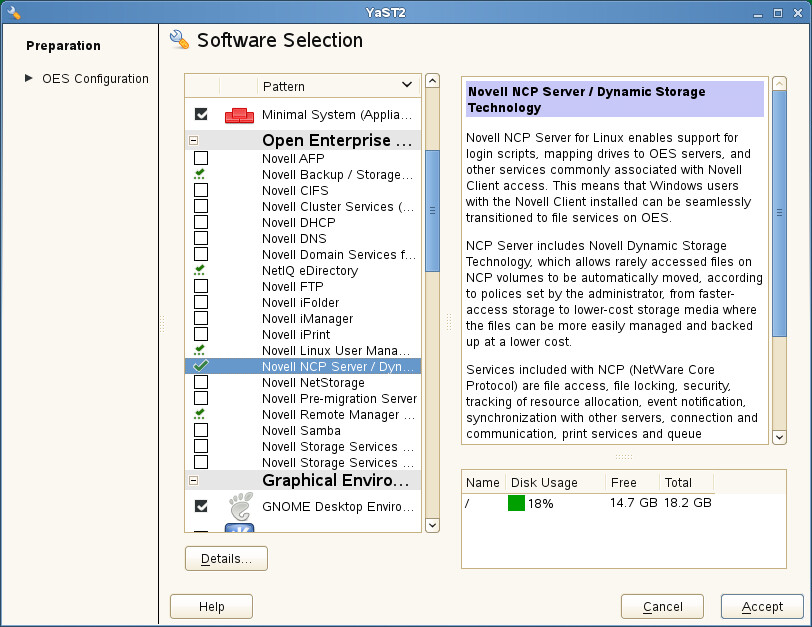The image size is (812, 627).
Task: Click the Details... button
Action: 226,558
